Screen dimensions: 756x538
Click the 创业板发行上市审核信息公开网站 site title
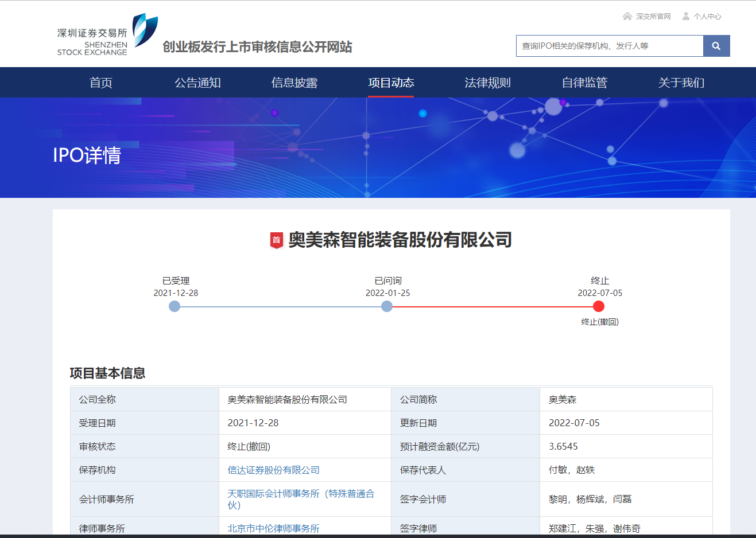[x=257, y=47]
